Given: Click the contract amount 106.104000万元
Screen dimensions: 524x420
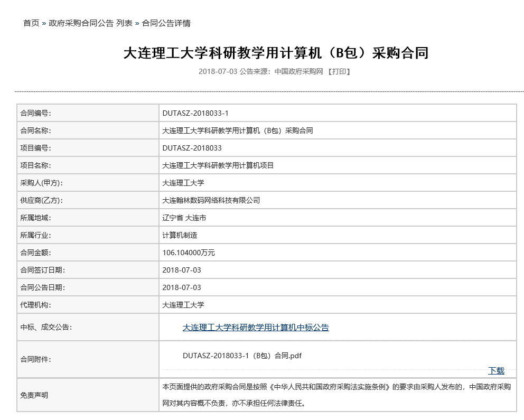Looking at the screenshot, I should tap(189, 253).
